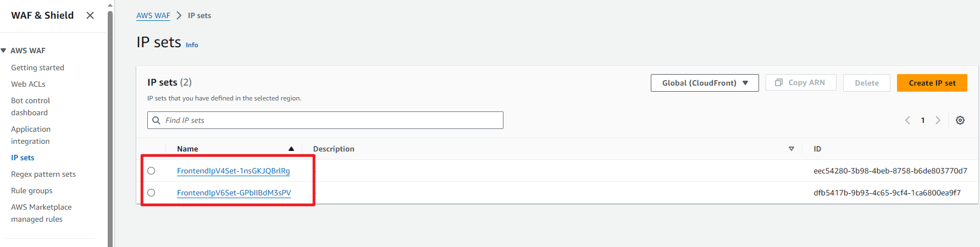Go to the previous page arrow

(907, 120)
